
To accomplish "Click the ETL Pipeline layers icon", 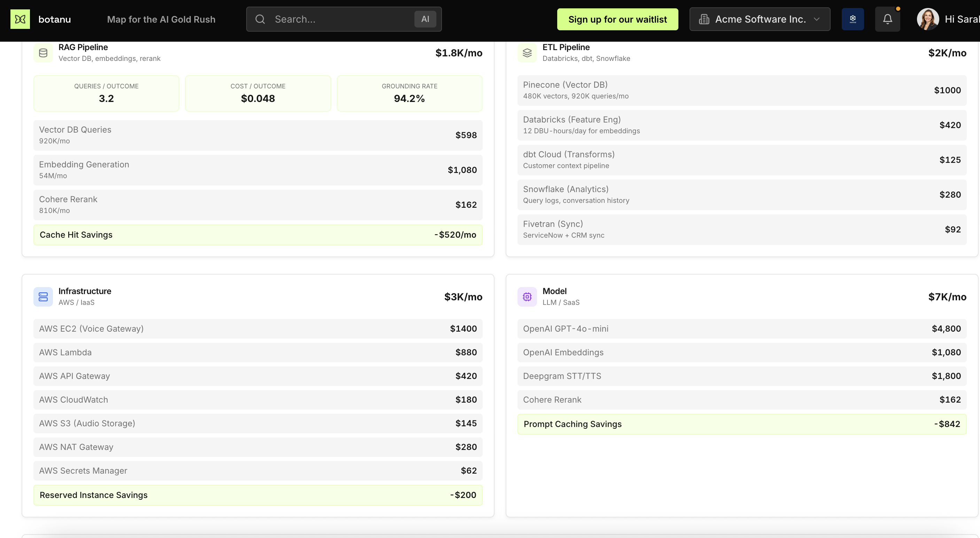I will 527,53.
